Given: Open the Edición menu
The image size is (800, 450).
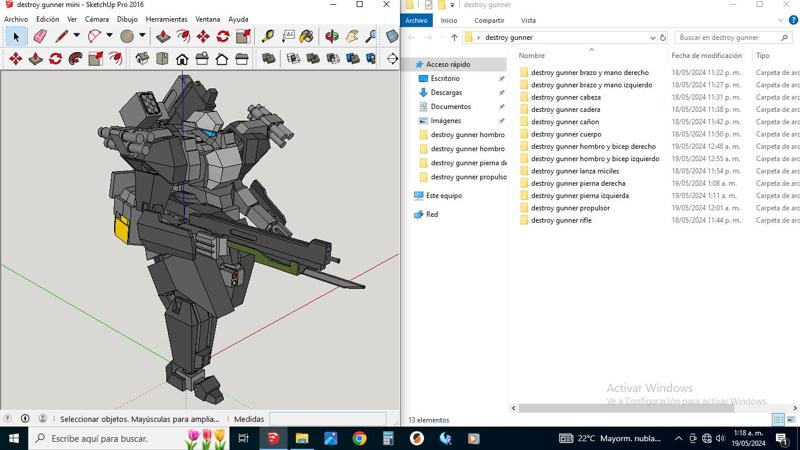Looking at the screenshot, I should (x=47, y=19).
